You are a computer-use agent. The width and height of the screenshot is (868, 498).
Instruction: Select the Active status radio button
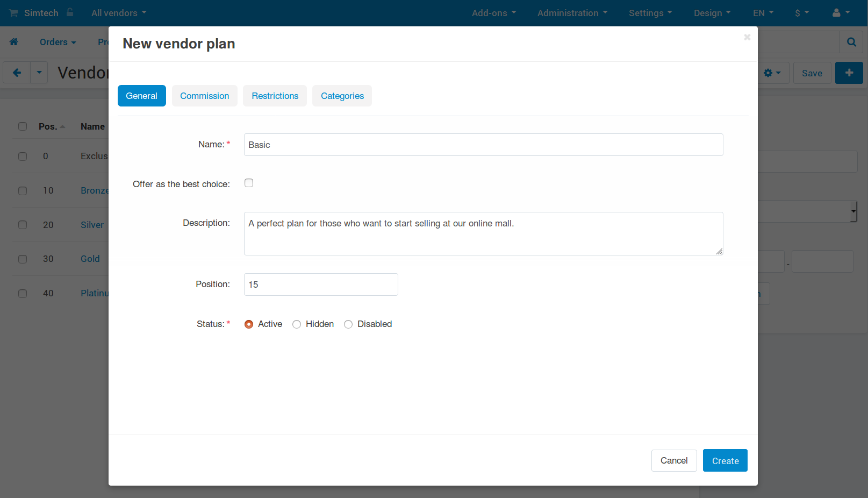pyautogui.click(x=249, y=324)
